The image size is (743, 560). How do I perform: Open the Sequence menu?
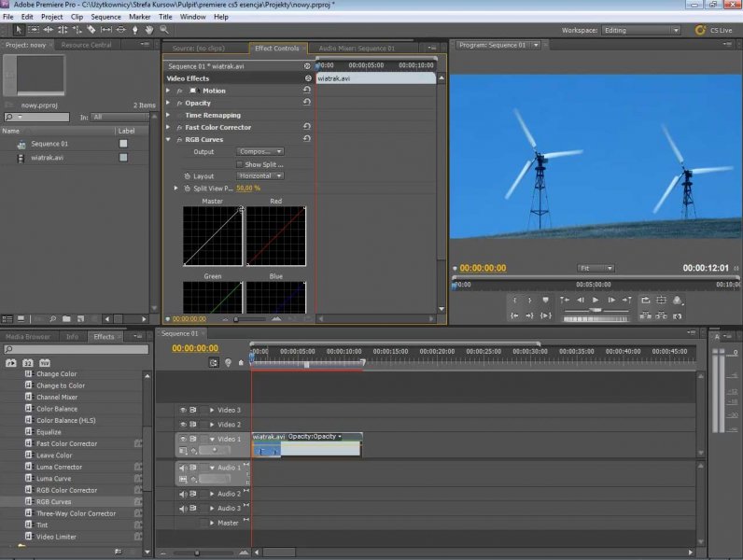pos(105,17)
